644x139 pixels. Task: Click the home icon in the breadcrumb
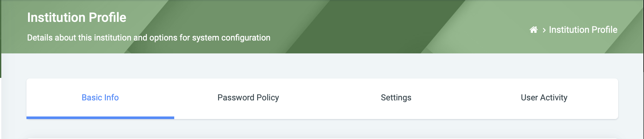(x=533, y=30)
